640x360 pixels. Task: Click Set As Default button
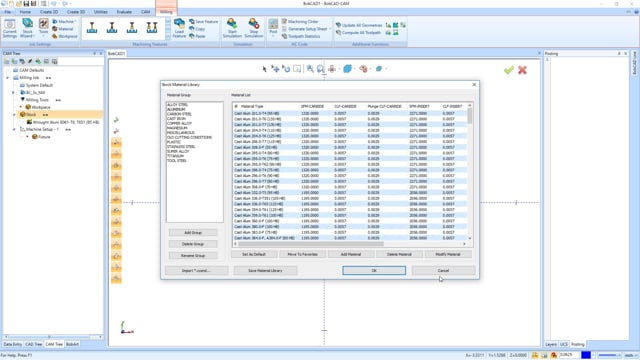[254, 254]
